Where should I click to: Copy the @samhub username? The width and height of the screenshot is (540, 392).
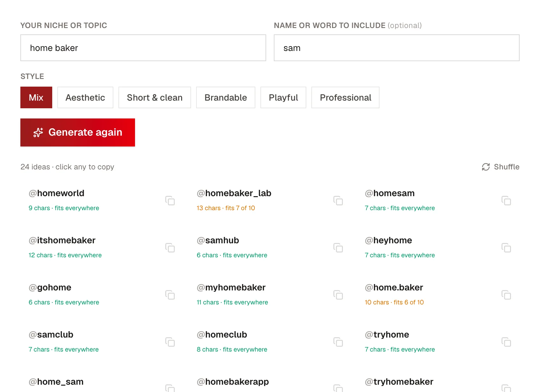point(338,248)
